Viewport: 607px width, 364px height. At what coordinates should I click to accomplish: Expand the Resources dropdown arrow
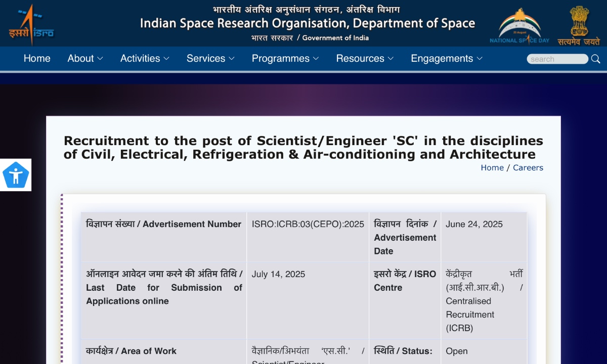point(392,59)
